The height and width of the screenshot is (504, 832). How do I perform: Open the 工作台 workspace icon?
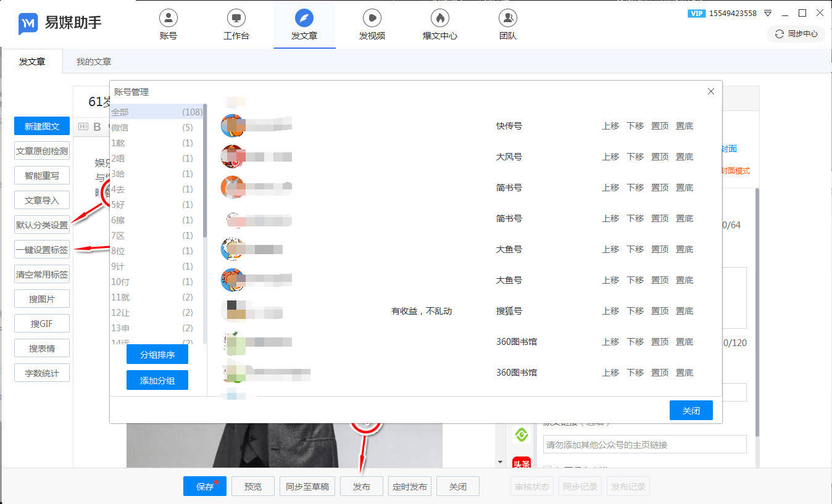(236, 17)
